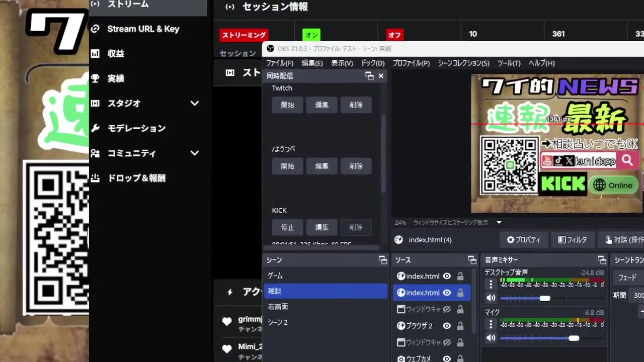Viewport: 644px width, 362px height.
Task: Open the three-dot menu for デスクトップ音声
Action: pos(491,285)
